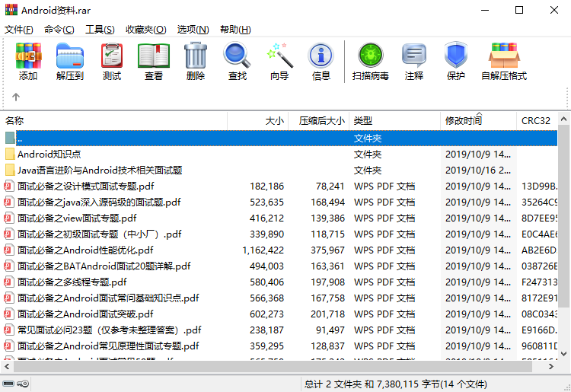Open the 查找 (Find) magnifier tool
The height and width of the screenshot is (392, 571).
click(x=238, y=61)
